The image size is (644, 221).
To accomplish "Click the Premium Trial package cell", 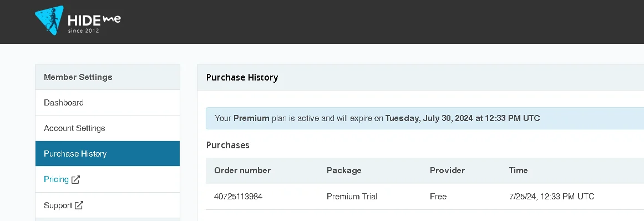I will (x=352, y=197).
